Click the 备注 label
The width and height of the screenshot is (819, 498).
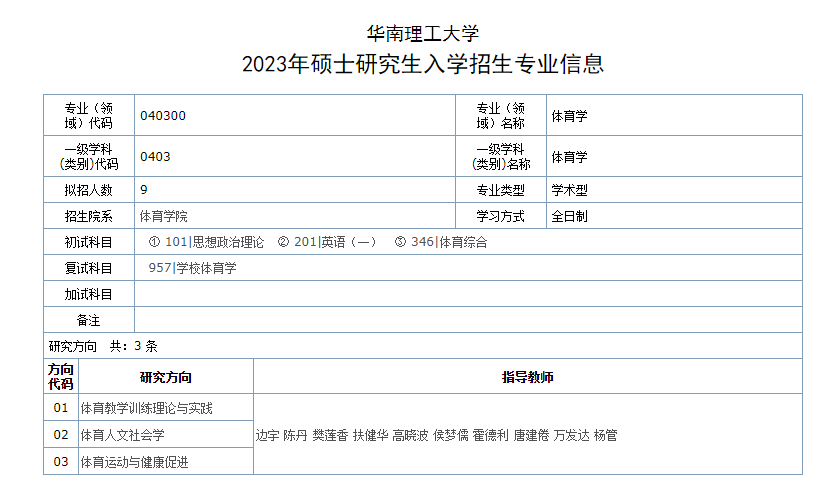89,320
